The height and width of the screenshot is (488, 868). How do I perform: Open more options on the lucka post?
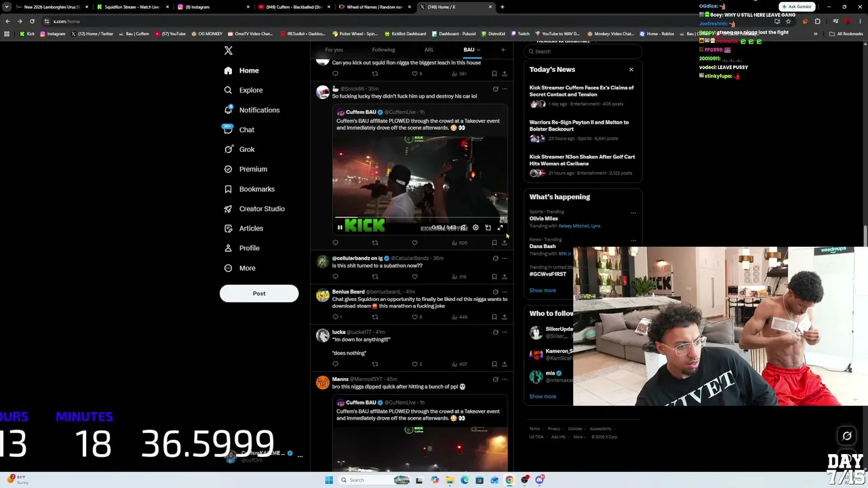(505, 332)
